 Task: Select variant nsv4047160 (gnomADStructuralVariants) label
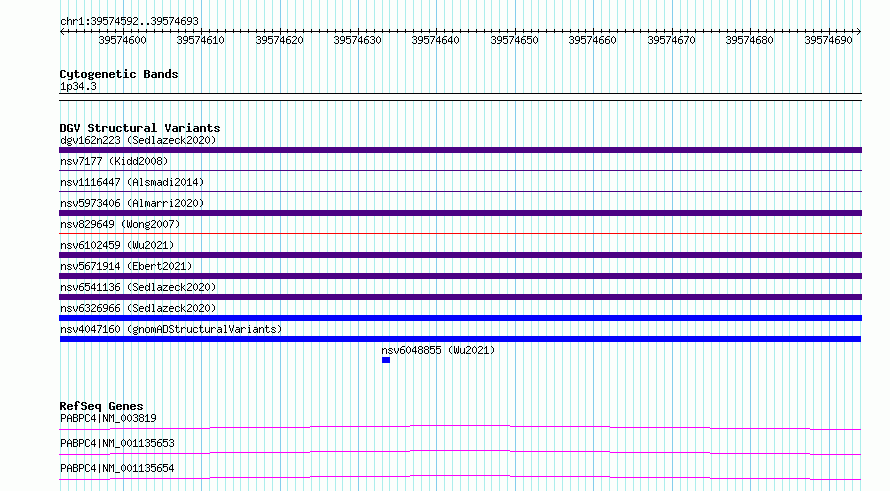[171, 329]
